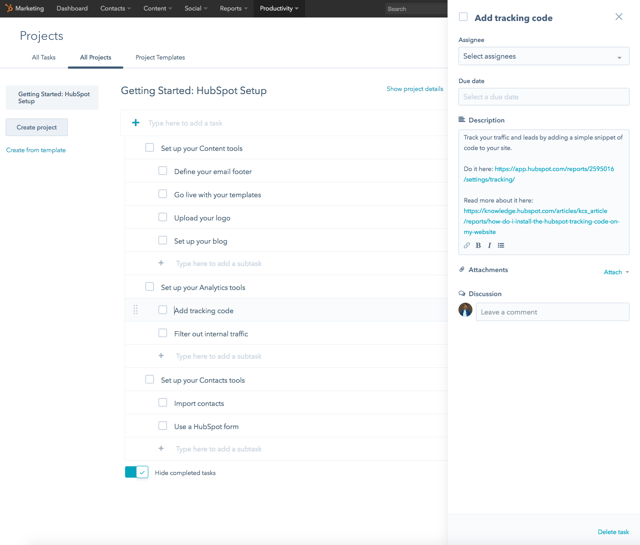The width and height of the screenshot is (640, 545).
Task: Click 'Import contacts' task name
Action: (199, 403)
